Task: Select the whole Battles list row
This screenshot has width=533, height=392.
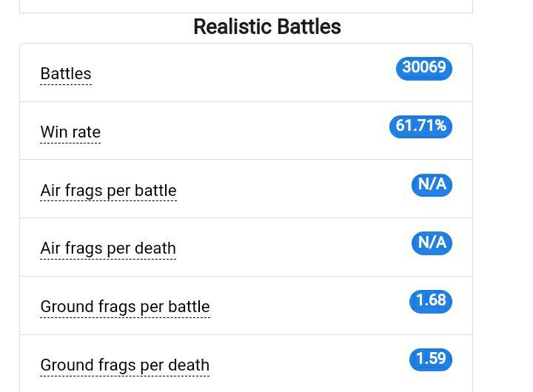Action: coord(246,72)
